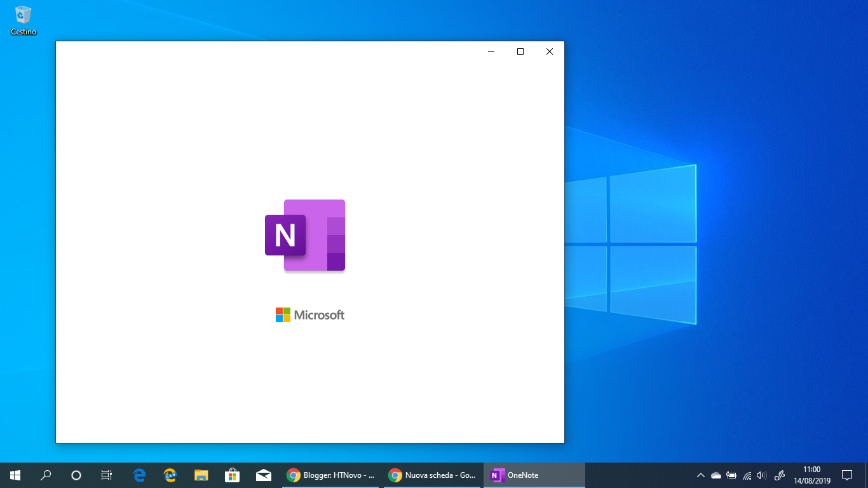
Task: Open Windows Ink Workspace
Action: pos(780,475)
